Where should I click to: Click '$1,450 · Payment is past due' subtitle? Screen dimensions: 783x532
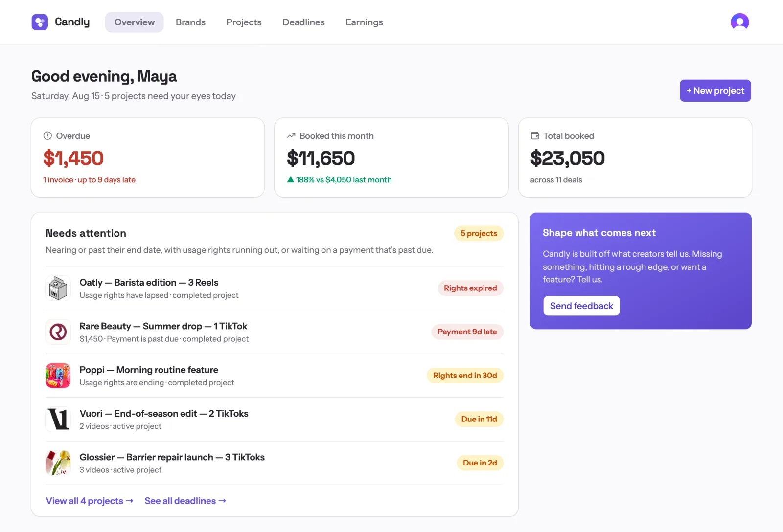coord(129,339)
